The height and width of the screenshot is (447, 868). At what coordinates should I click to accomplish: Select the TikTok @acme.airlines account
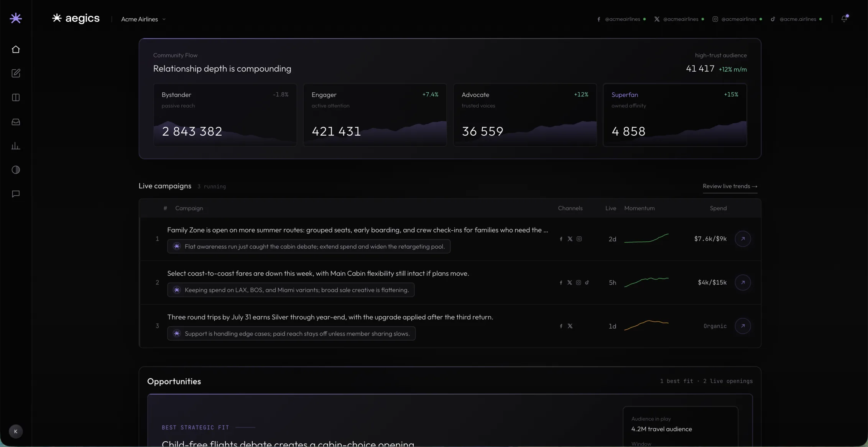pos(796,19)
